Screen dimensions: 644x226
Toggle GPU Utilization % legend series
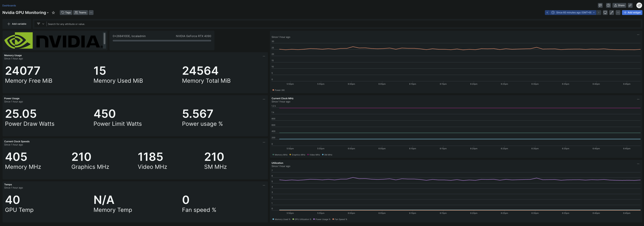[x=303, y=219]
